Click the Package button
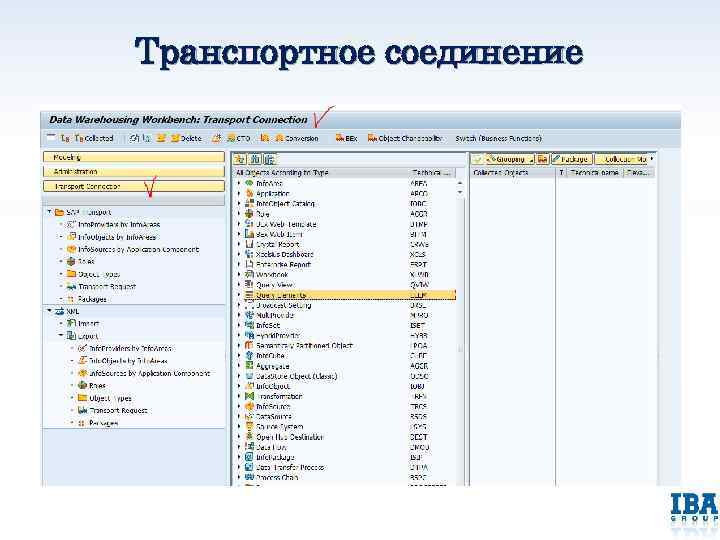The image size is (720, 540). pyautogui.click(x=572, y=159)
